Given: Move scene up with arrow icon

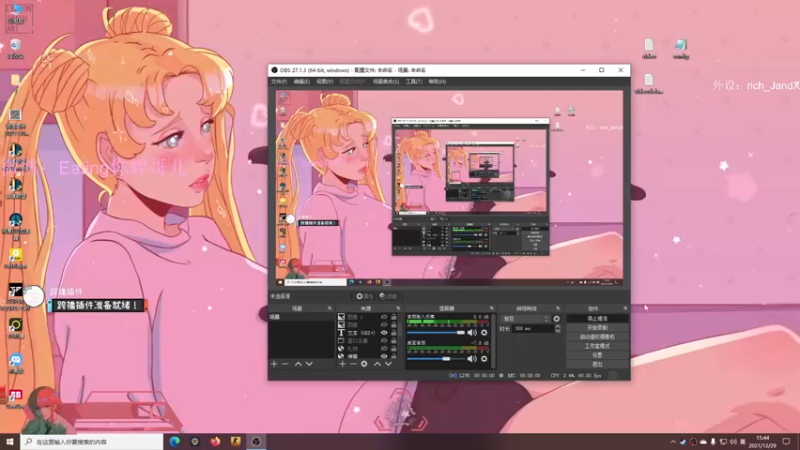Looking at the screenshot, I should click(x=298, y=364).
